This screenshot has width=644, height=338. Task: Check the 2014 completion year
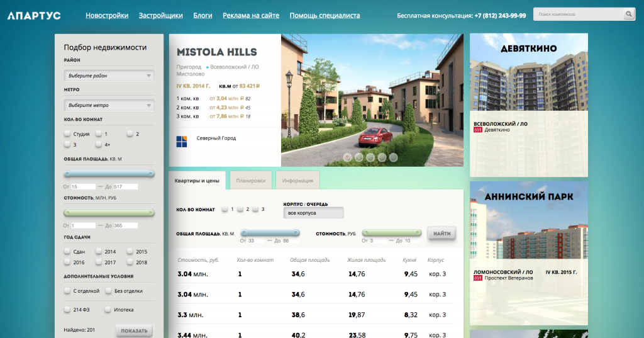(x=99, y=251)
